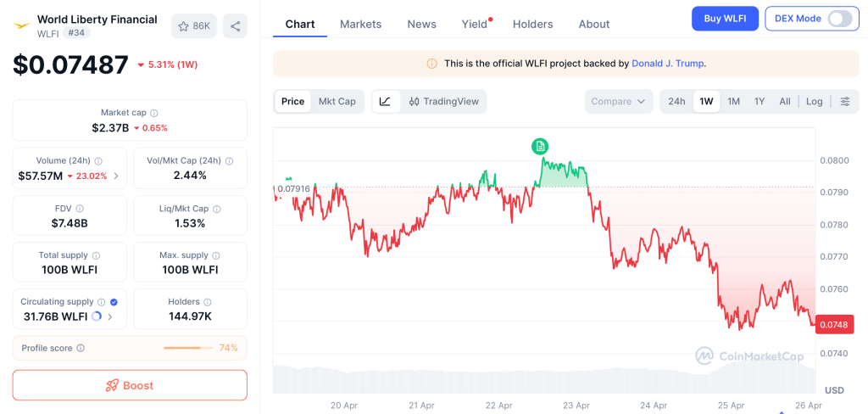Screen dimensions: 868x414
Task: Switch chart to Mkt Cap view
Action: click(x=337, y=102)
